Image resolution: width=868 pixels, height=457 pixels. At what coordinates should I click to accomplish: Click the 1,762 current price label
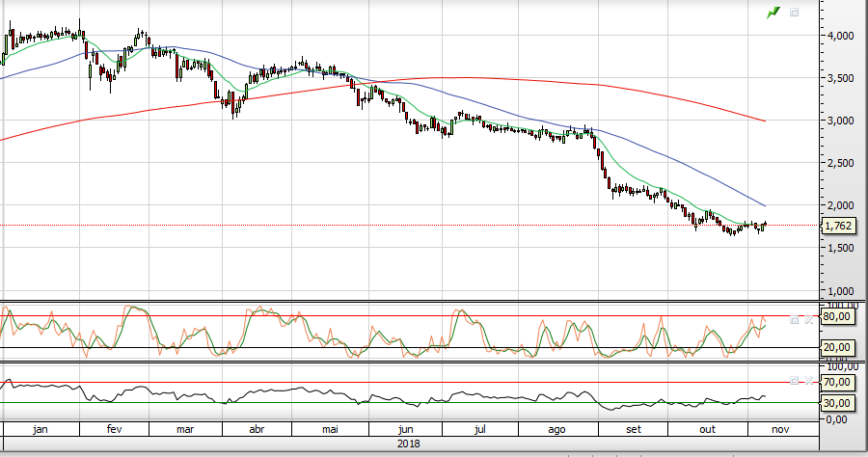coord(836,226)
